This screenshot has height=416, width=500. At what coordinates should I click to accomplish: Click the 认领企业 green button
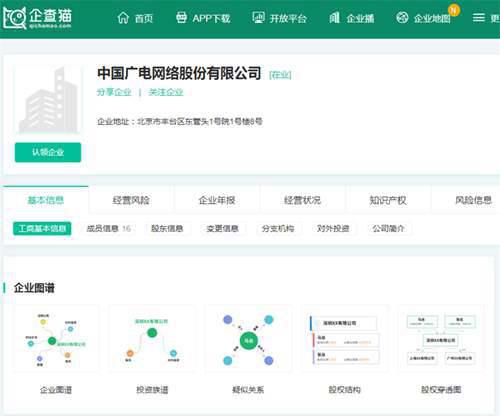(48, 152)
